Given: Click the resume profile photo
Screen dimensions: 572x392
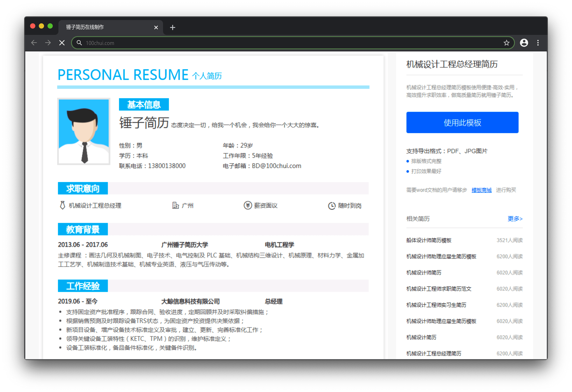Looking at the screenshot, I should coord(84,131).
